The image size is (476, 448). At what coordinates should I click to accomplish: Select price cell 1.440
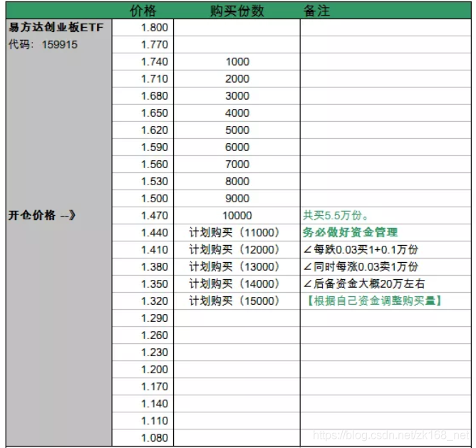pos(143,233)
